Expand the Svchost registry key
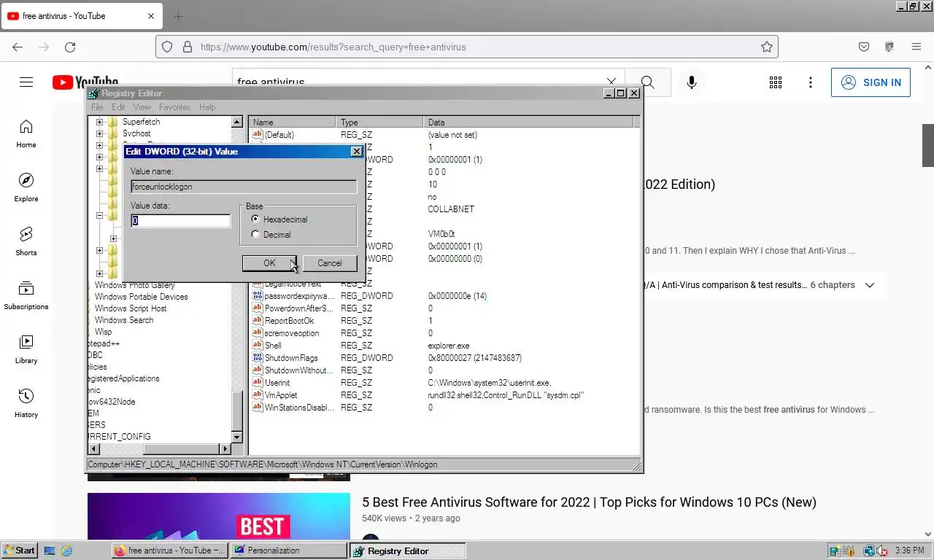Screen dimensions: 934x560 click(x=100, y=133)
